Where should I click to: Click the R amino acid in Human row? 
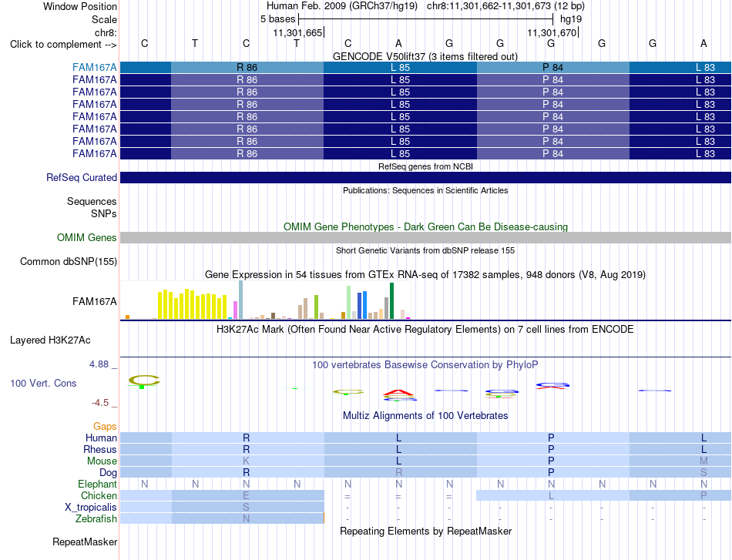click(x=246, y=438)
